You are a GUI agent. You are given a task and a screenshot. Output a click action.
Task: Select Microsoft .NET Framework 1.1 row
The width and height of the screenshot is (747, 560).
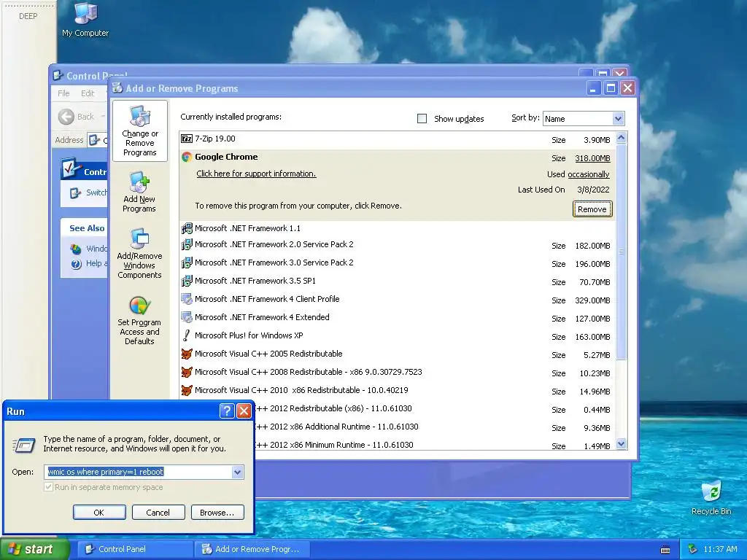(x=396, y=228)
